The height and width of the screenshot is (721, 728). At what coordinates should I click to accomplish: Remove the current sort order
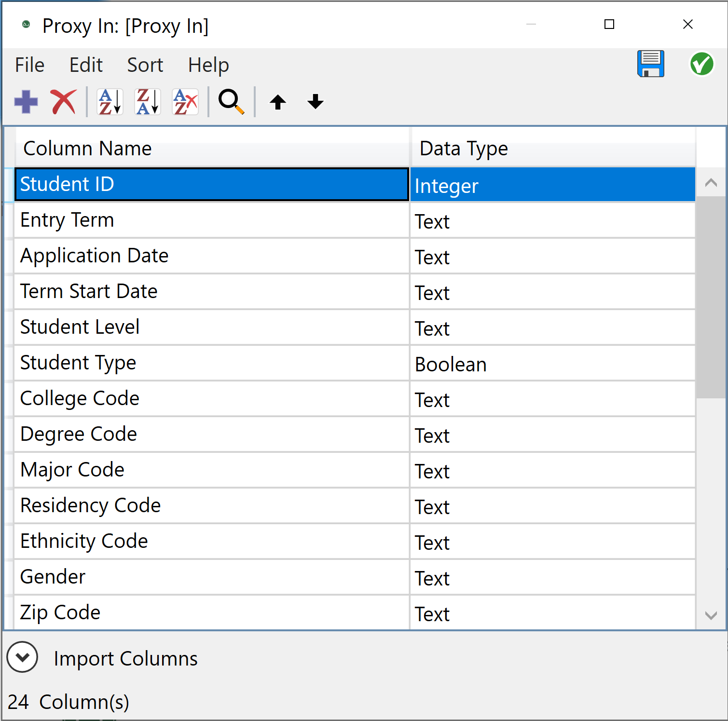(184, 101)
